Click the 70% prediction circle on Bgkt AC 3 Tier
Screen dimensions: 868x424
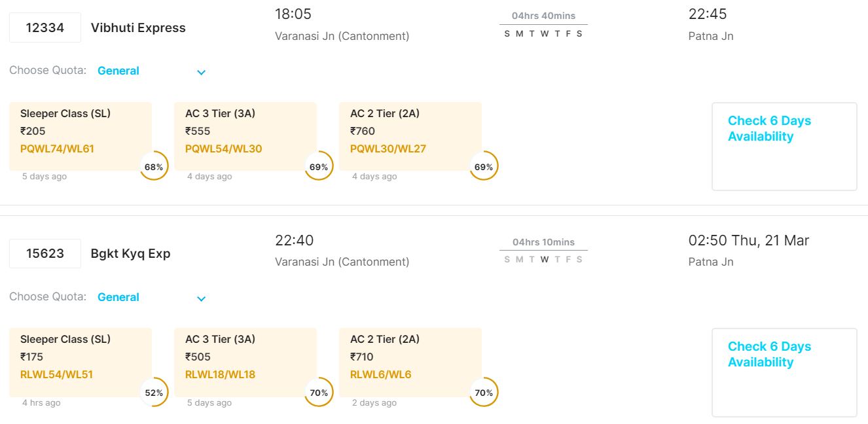[319, 393]
